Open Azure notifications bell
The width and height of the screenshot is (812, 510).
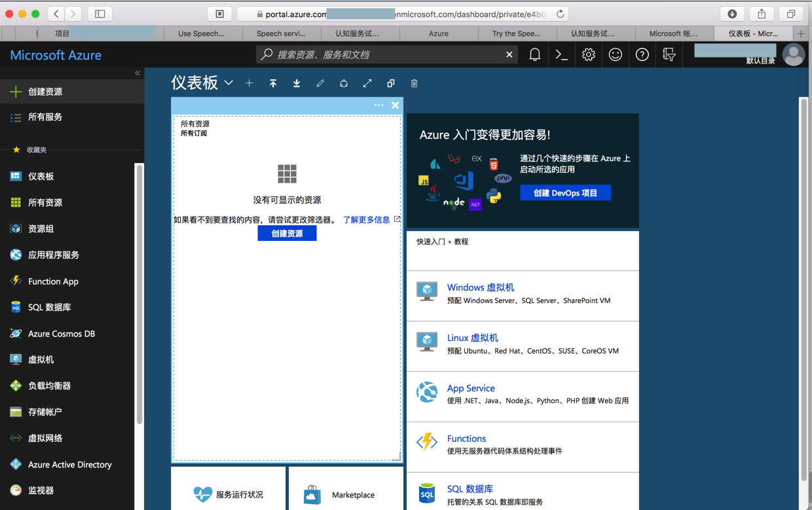535,55
